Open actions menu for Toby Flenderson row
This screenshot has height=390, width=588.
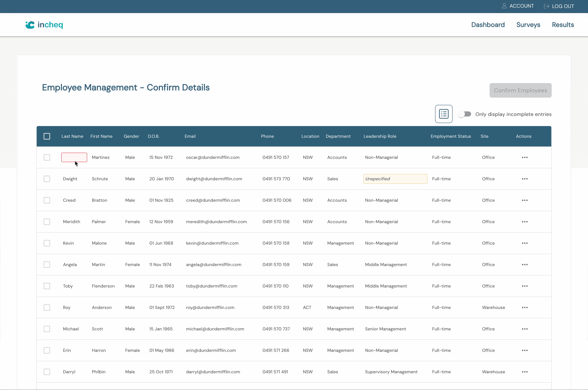525,286
